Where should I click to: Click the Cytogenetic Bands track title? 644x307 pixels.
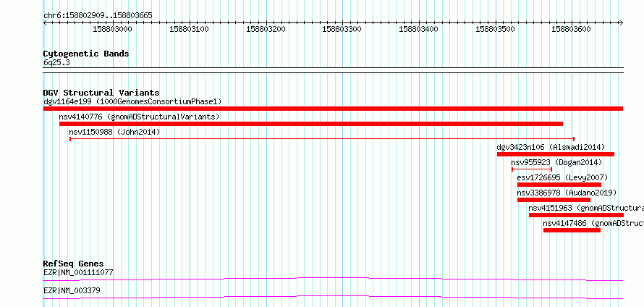[x=86, y=54]
